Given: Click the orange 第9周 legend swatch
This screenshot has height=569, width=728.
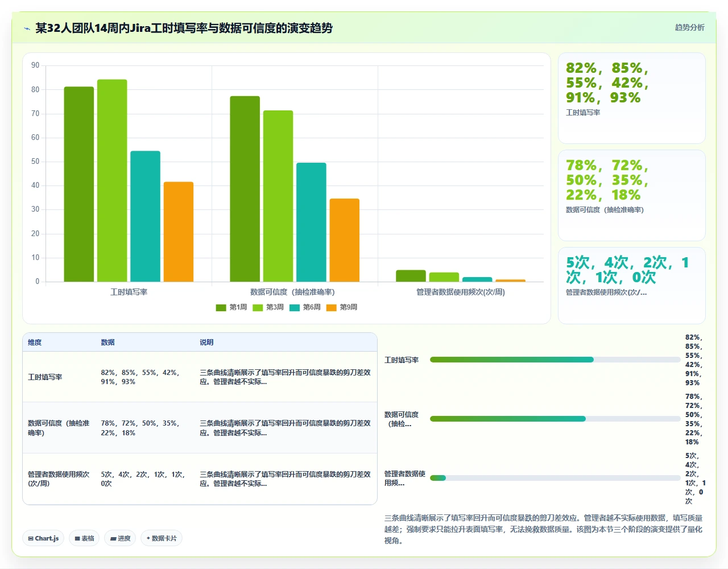Looking at the screenshot, I should [332, 308].
